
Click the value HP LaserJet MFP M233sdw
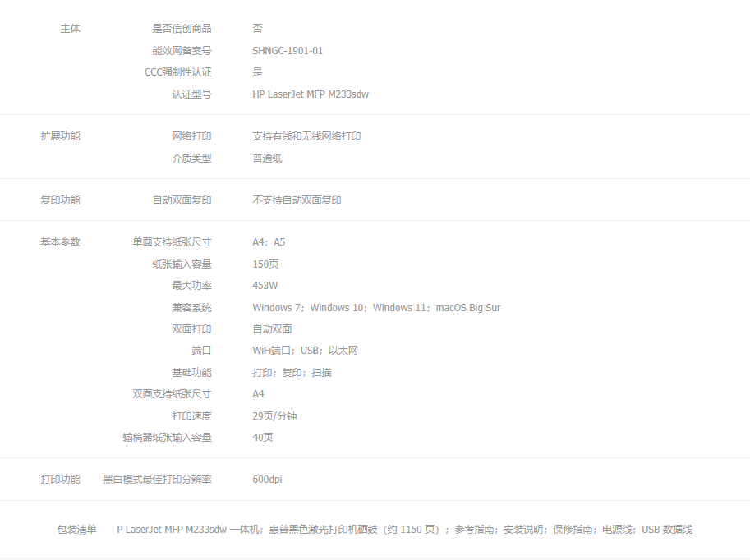[x=311, y=94]
